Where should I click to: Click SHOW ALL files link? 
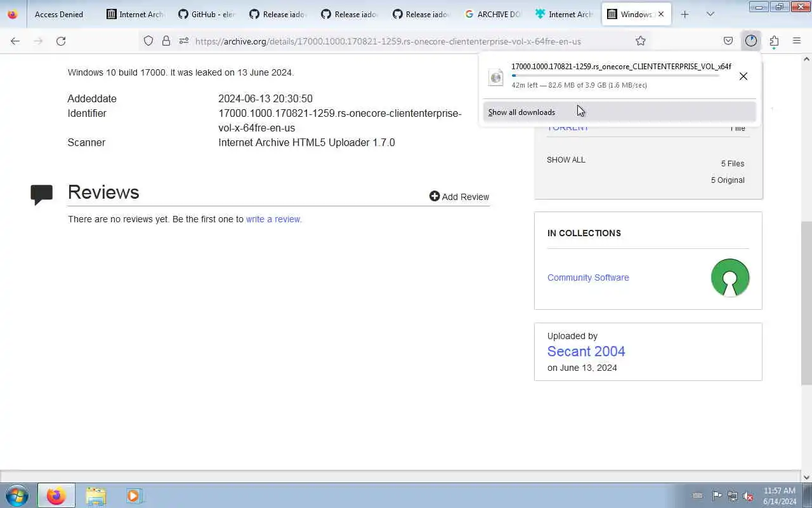pyautogui.click(x=566, y=160)
